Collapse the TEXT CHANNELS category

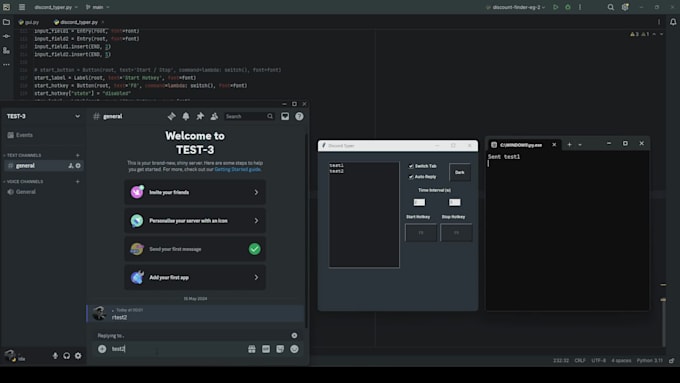click(x=23, y=155)
